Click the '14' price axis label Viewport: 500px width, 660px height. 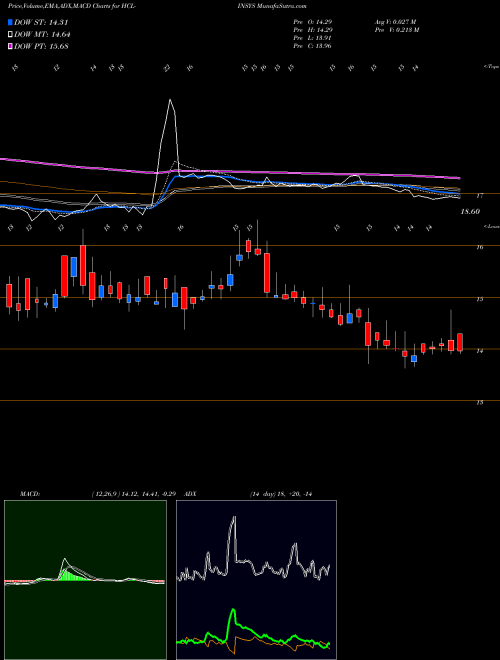point(480,351)
